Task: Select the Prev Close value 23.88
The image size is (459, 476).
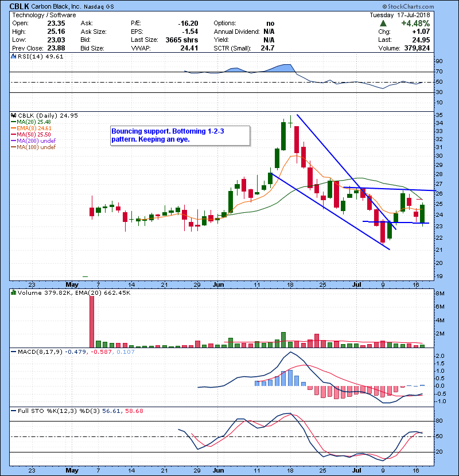Action: click(x=56, y=48)
